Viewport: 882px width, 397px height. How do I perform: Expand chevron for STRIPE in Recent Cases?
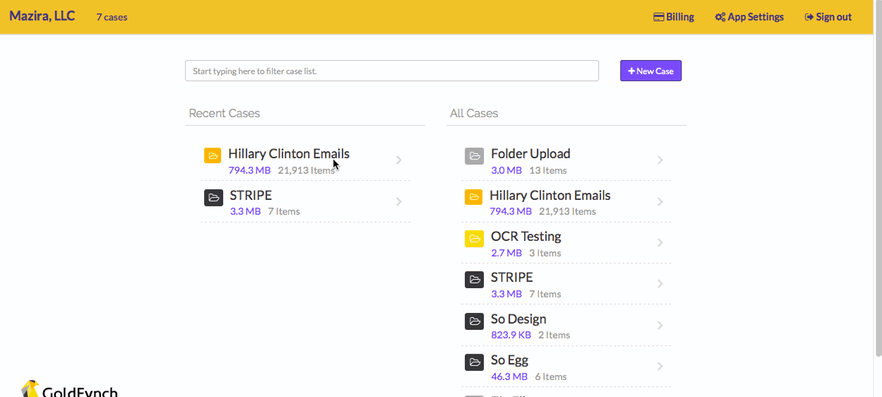(399, 201)
